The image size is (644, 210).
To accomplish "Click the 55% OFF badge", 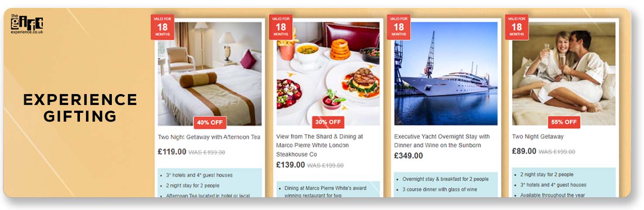I will (x=564, y=122).
